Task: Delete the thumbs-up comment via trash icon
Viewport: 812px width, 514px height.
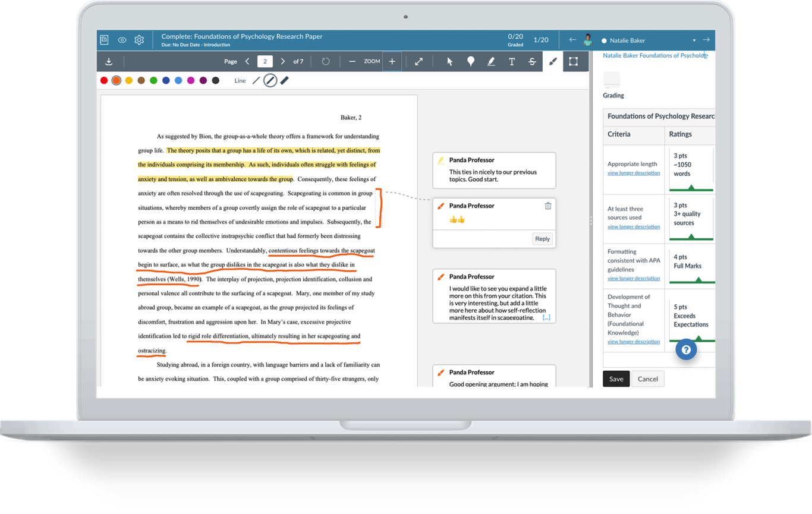Action: [547, 206]
